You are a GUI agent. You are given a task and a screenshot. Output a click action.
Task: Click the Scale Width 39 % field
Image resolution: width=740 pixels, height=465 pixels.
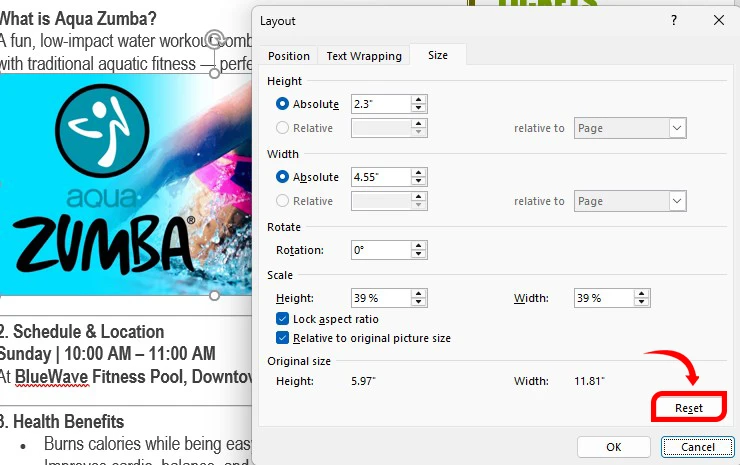click(x=604, y=298)
